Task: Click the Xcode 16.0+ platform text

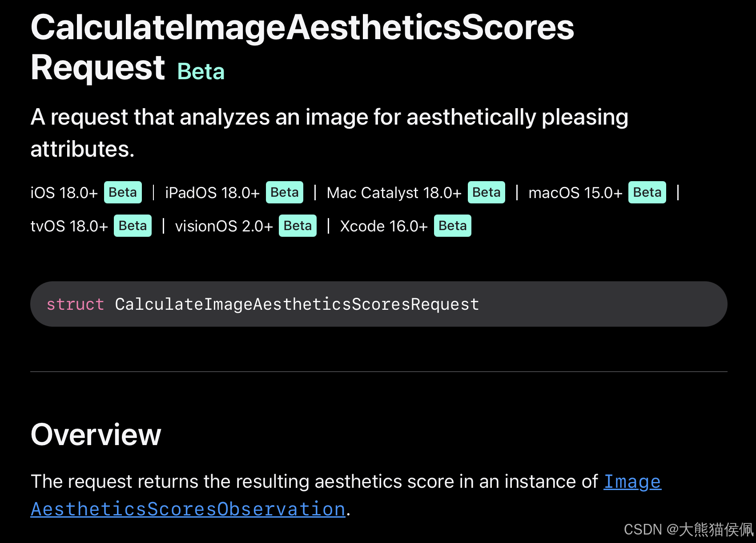Action: tap(384, 226)
